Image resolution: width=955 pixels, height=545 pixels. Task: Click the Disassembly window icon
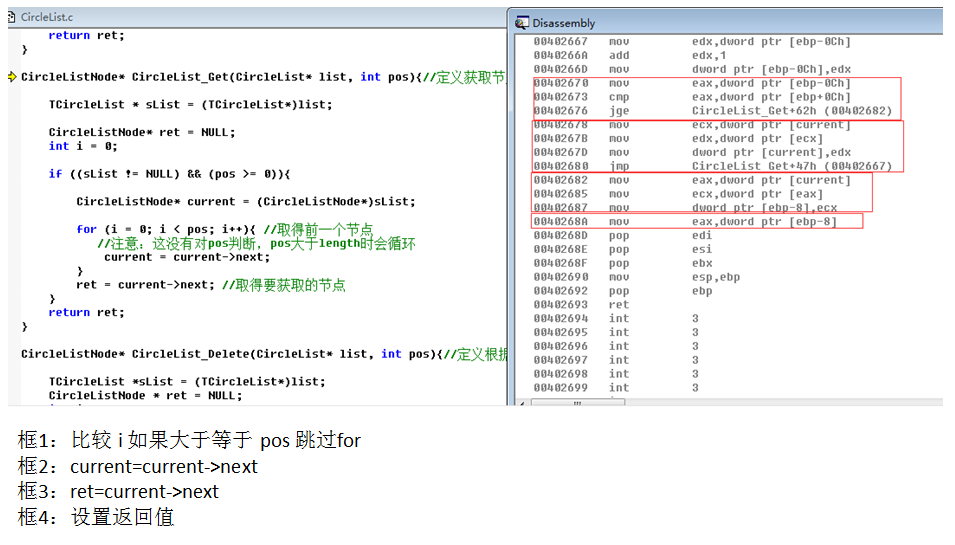tap(522, 23)
